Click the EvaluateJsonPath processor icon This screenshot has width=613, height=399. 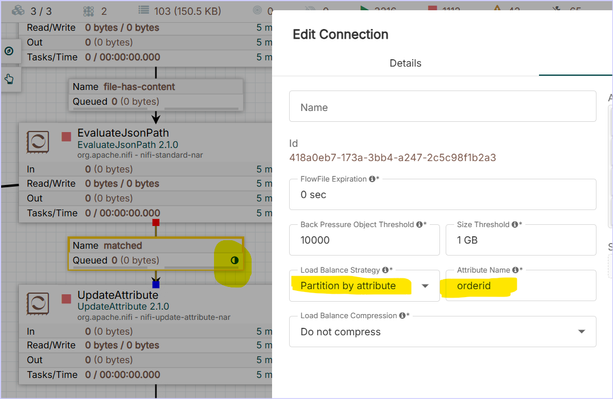pyautogui.click(x=38, y=141)
